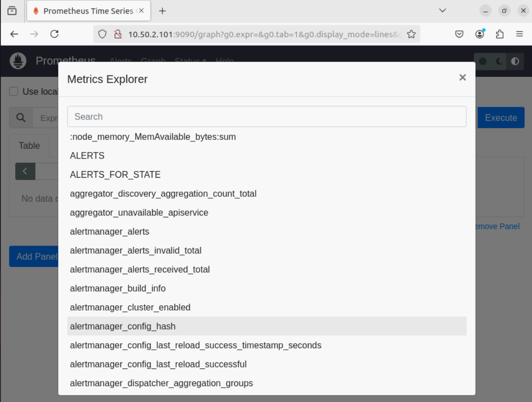Click the insecure connection lock icon

click(x=118, y=34)
